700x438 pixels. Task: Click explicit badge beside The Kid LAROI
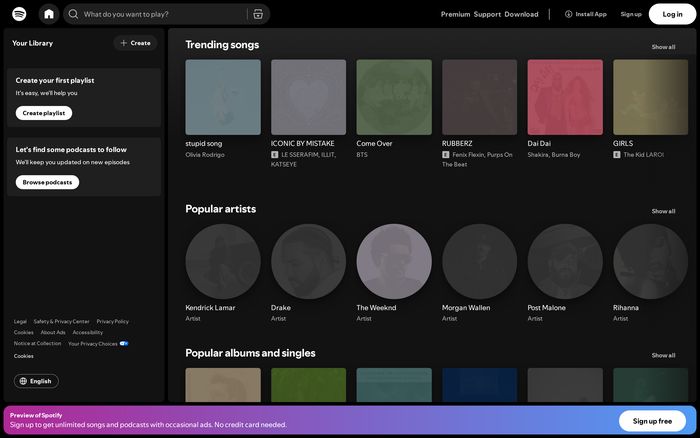(617, 154)
